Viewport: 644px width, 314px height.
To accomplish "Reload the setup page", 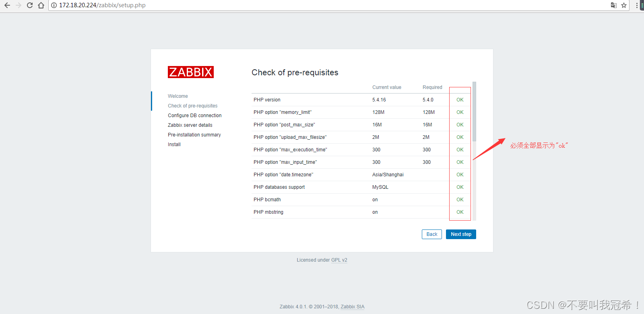I will [x=30, y=5].
